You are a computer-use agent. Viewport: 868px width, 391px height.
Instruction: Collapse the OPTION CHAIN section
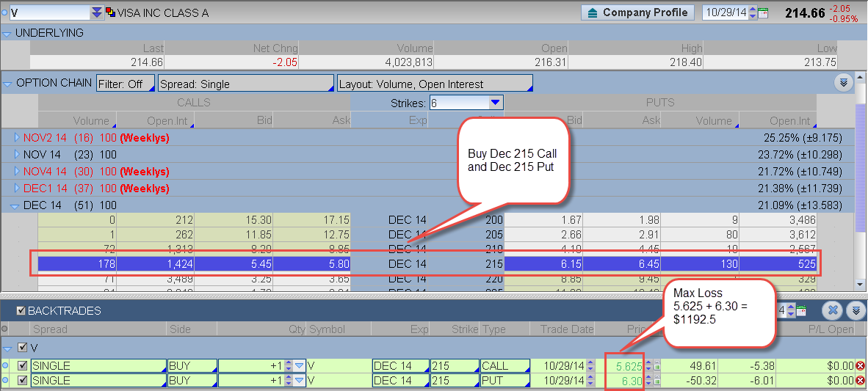(x=7, y=84)
